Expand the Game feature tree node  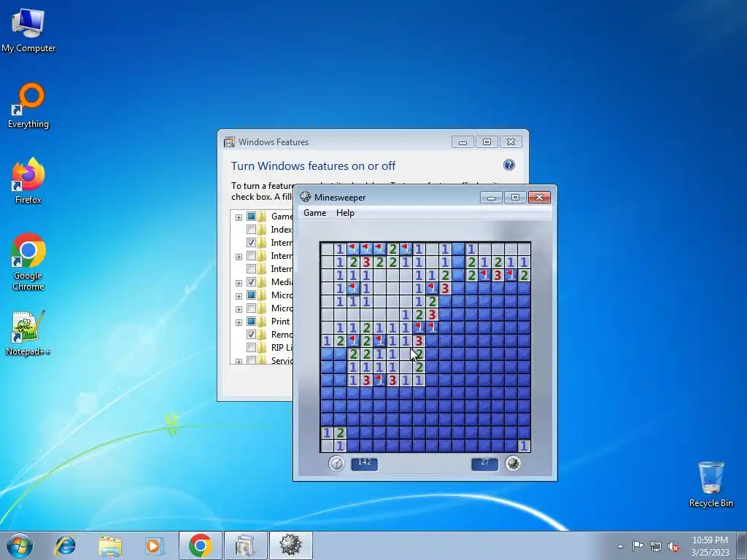click(239, 217)
